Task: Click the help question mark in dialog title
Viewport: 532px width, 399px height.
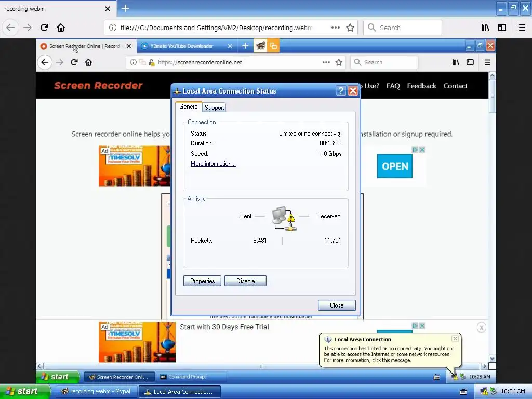Action: tap(341, 90)
